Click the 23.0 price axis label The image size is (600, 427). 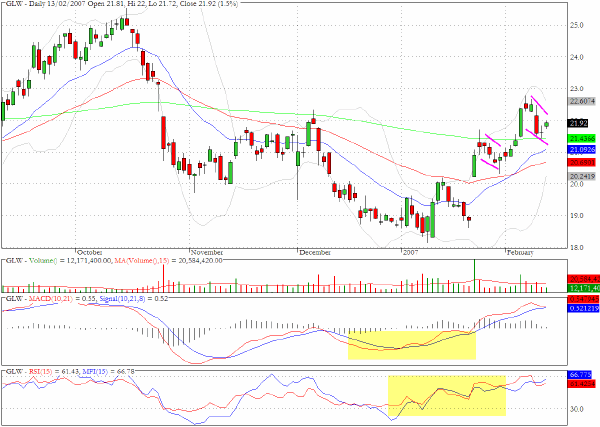coord(576,89)
